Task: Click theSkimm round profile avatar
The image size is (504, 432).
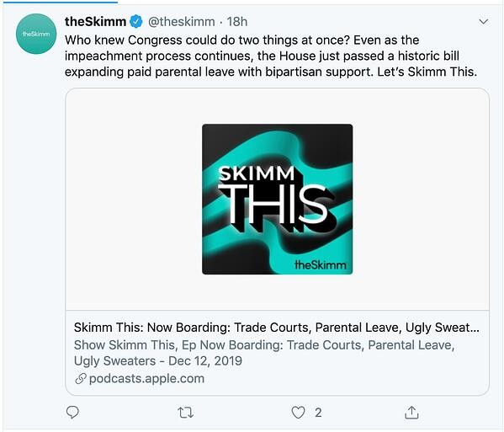Action: coord(36,34)
